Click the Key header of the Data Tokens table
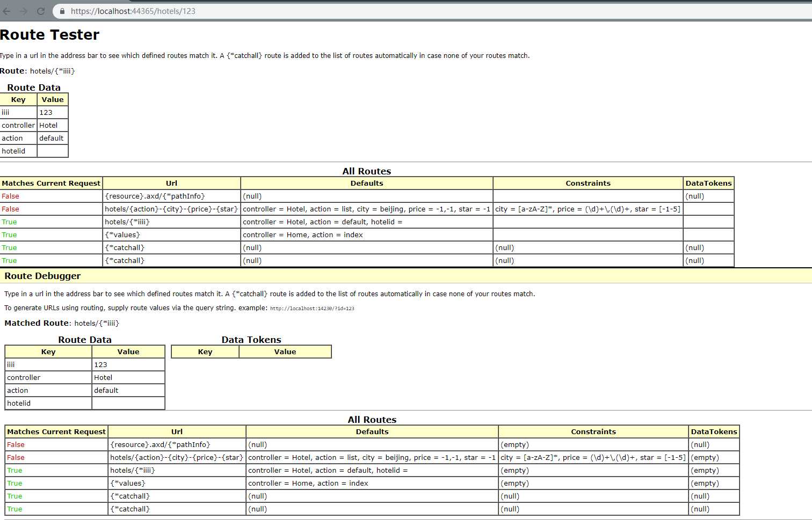812x520 pixels. tap(205, 351)
